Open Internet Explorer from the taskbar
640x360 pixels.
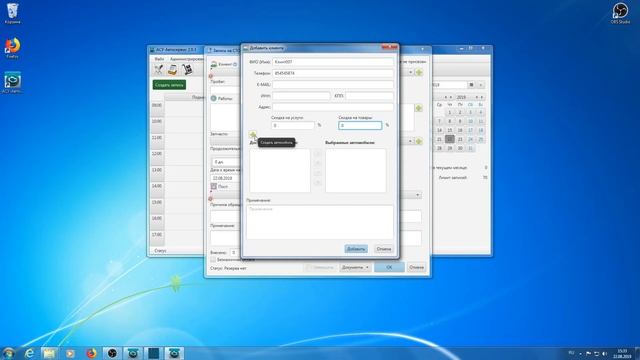point(29,353)
